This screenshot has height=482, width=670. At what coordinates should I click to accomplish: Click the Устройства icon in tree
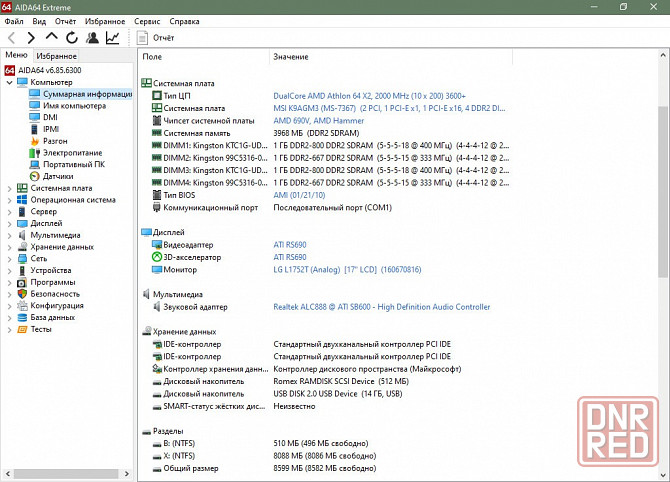coord(22,270)
